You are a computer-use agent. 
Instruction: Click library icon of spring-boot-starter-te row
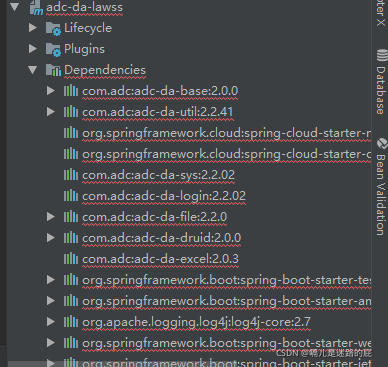pos(71,280)
